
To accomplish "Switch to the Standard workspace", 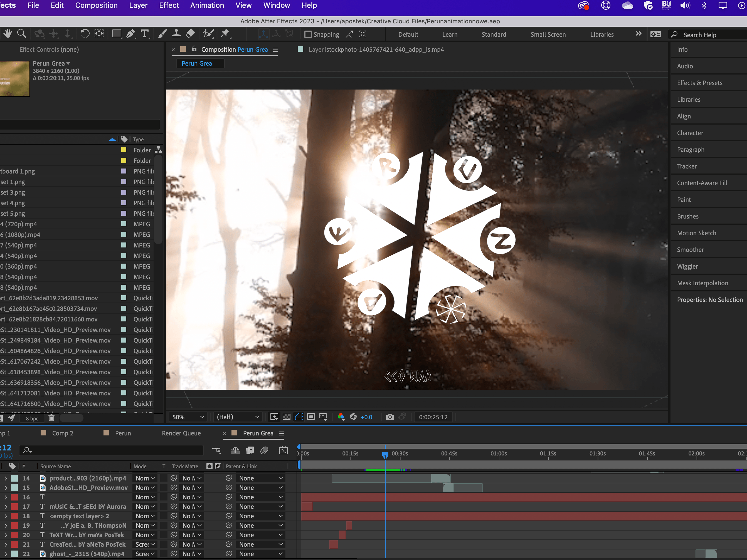I will click(494, 34).
